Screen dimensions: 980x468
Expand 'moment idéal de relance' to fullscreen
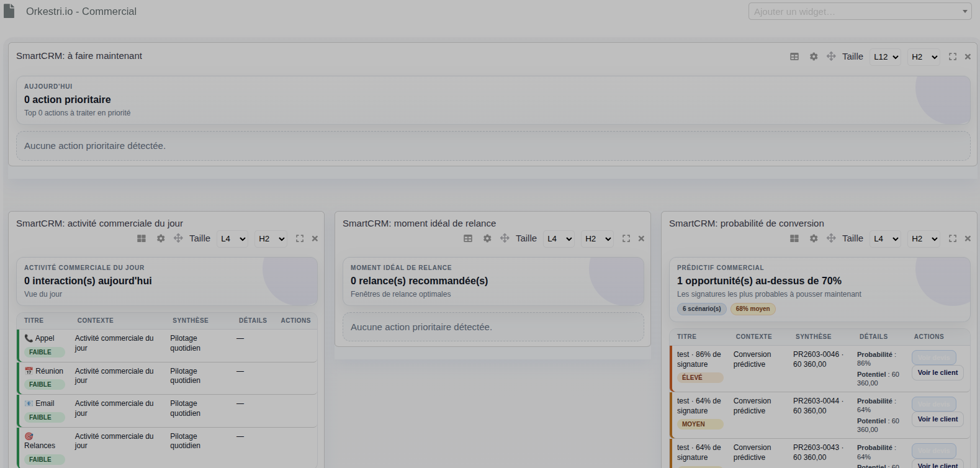click(x=626, y=238)
